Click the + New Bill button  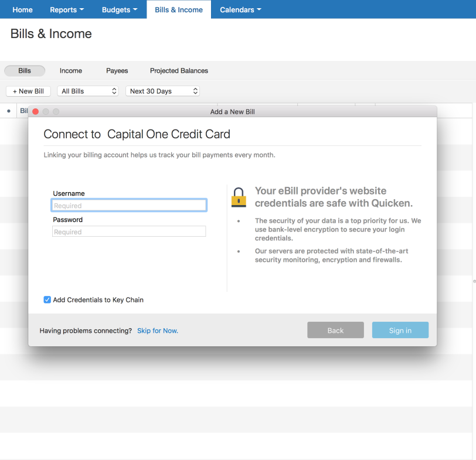pos(29,91)
